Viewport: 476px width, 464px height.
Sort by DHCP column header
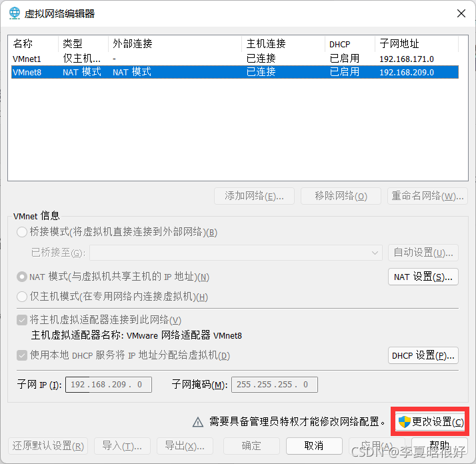[x=350, y=44]
